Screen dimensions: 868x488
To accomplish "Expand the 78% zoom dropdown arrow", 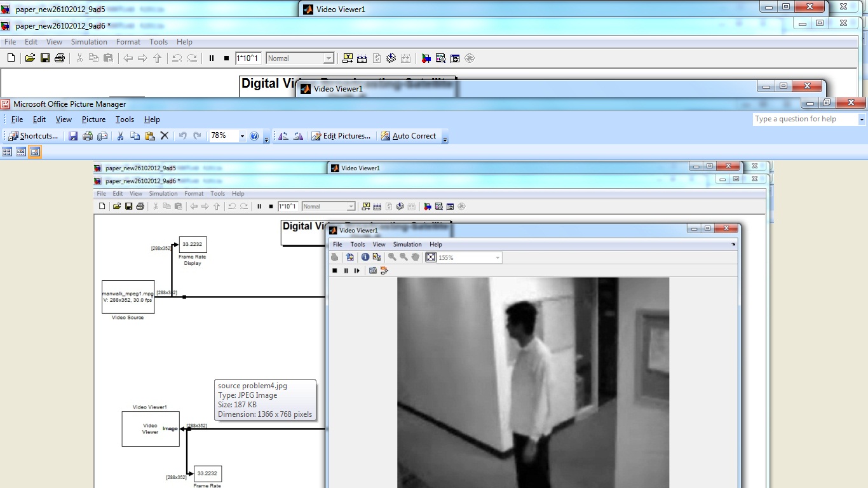I will (x=242, y=136).
